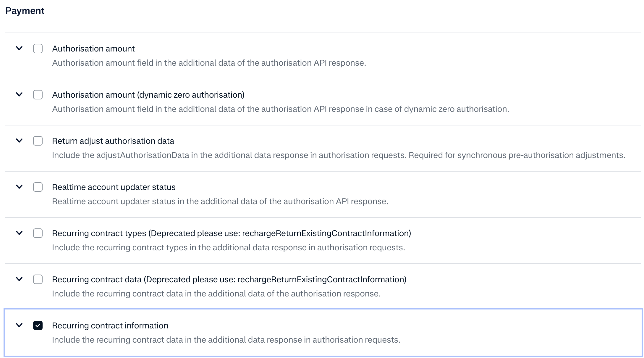Tick the Return adjust authorisation data checkbox
The height and width of the screenshot is (358, 644).
[x=38, y=141]
